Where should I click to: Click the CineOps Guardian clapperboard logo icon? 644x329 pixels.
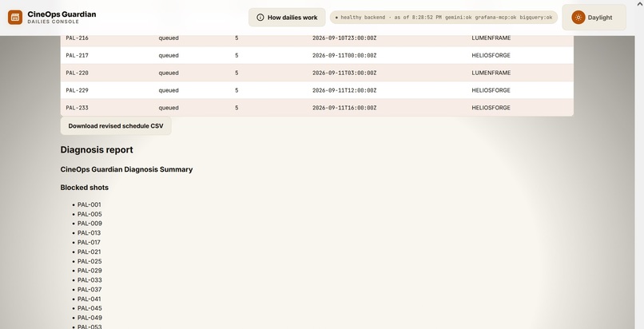[x=15, y=18]
